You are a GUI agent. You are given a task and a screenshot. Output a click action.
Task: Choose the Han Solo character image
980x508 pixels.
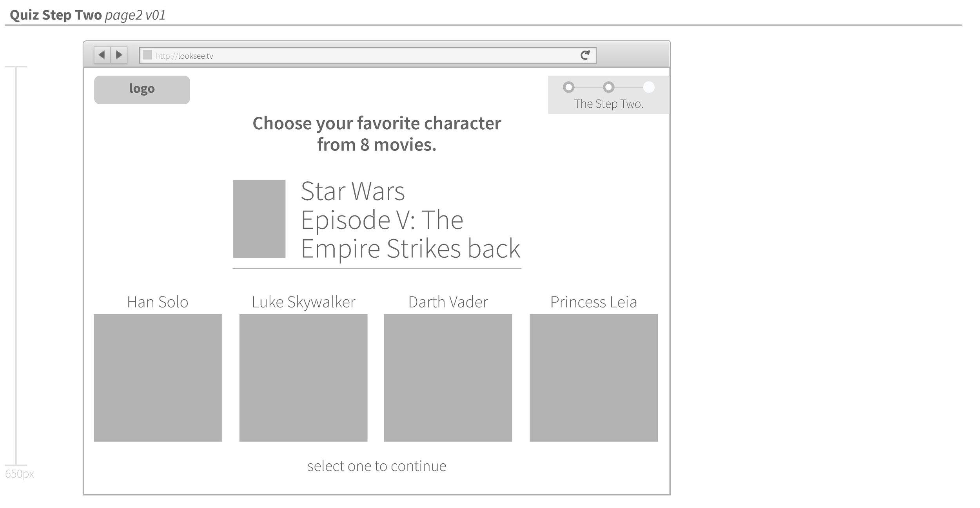[x=158, y=378]
